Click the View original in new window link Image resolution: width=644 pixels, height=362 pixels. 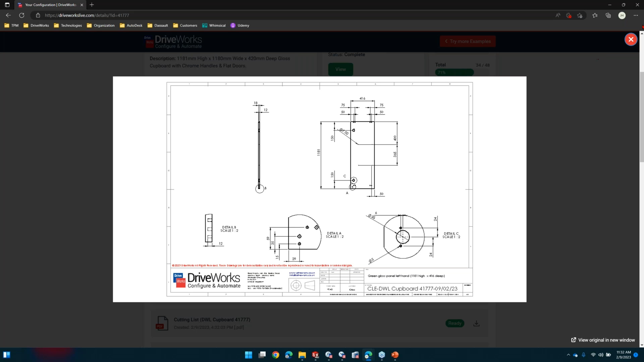point(603,340)
